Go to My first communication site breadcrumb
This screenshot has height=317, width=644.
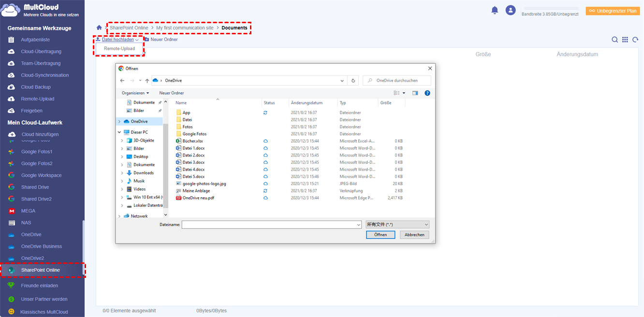[x=185, y=28]
